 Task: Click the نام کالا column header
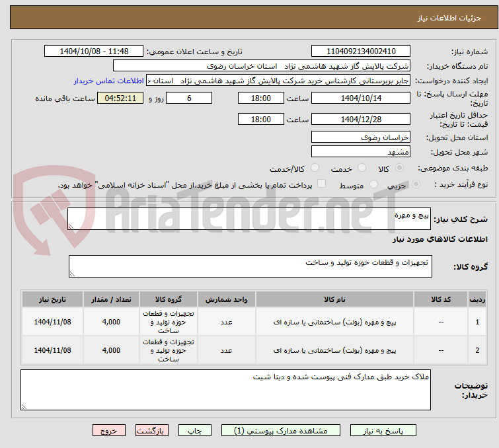tap(334, 299)
